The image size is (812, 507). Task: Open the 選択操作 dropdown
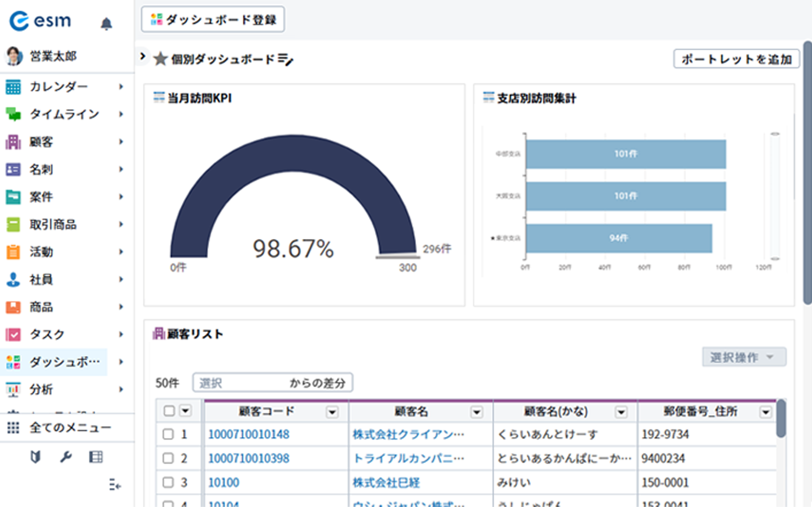744,357
